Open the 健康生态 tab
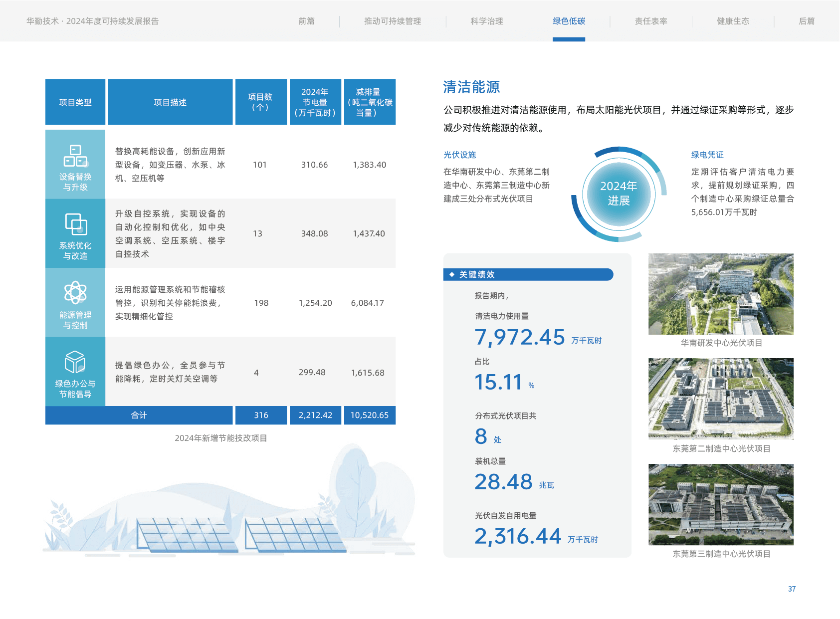 [733, 21]
